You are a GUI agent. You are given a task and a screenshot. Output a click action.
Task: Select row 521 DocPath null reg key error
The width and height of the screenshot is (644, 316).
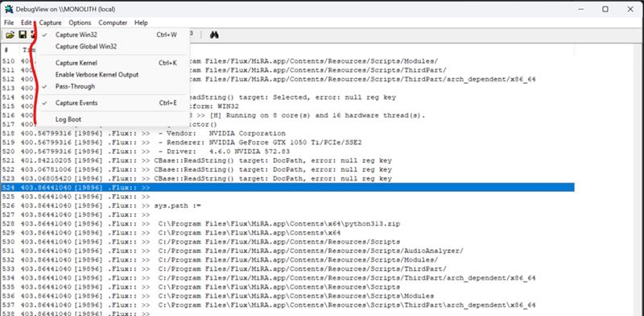pos(287,160)
